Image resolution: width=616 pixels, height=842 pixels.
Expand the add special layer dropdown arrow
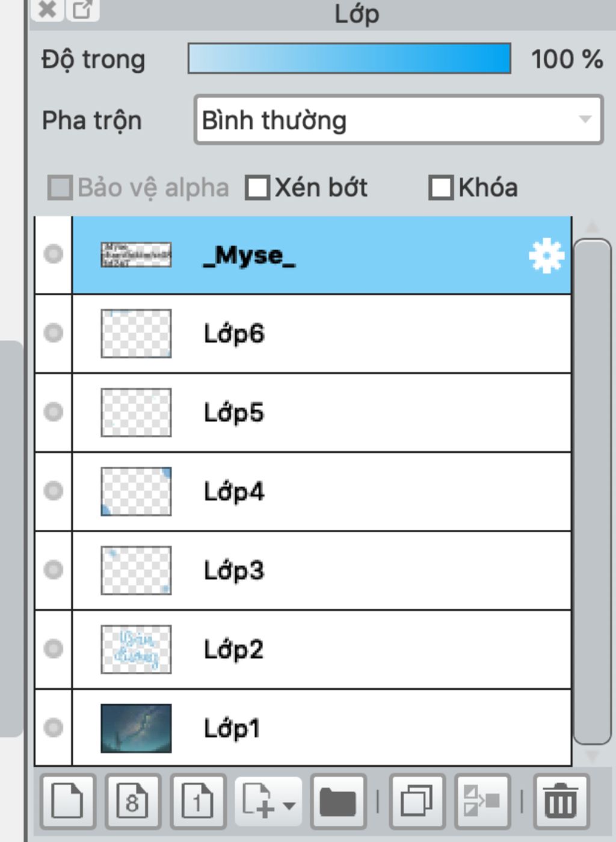coord(289,806)
